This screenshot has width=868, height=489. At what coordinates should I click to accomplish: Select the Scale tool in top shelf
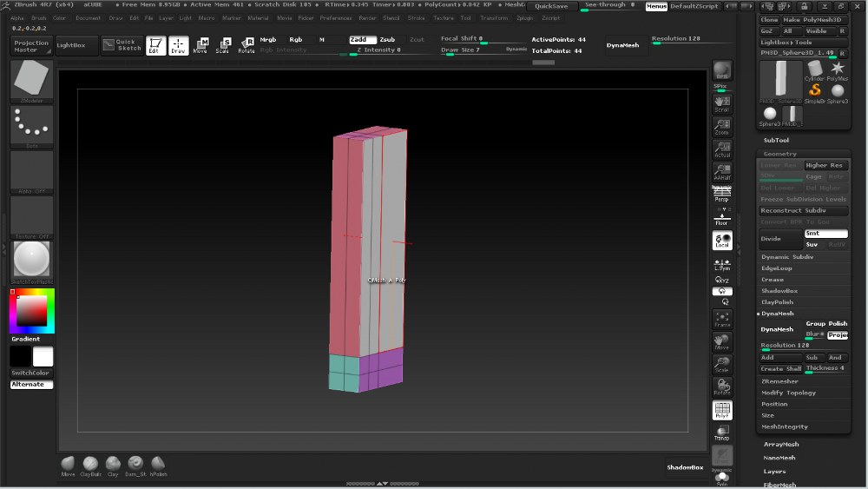(223, 45)
